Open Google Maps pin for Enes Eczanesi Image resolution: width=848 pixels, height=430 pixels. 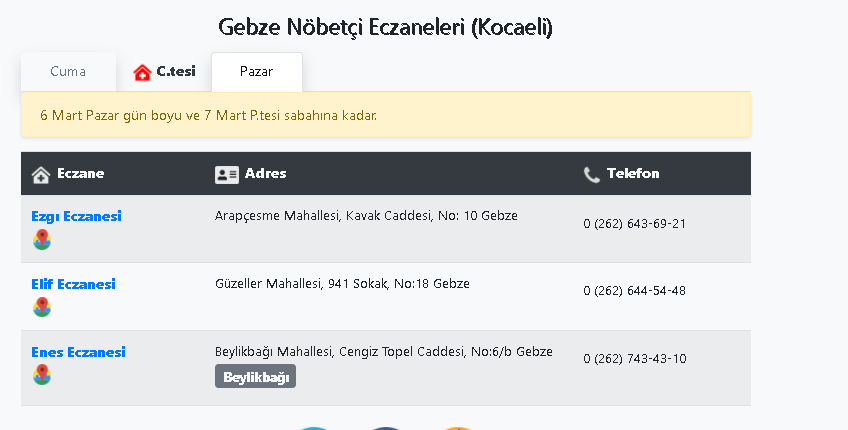pyautogui.click(x=41, y=375)
